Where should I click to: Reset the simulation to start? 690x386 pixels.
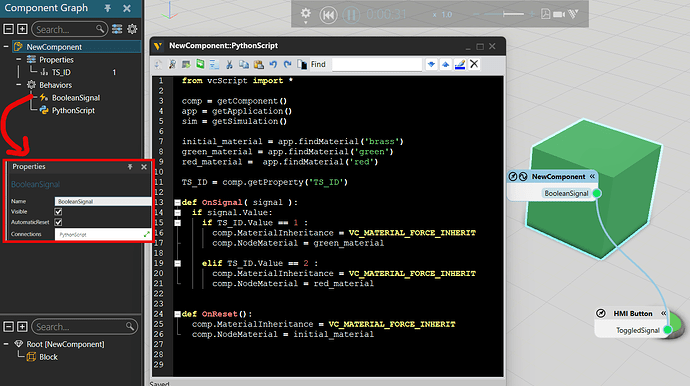click(328, 15)
